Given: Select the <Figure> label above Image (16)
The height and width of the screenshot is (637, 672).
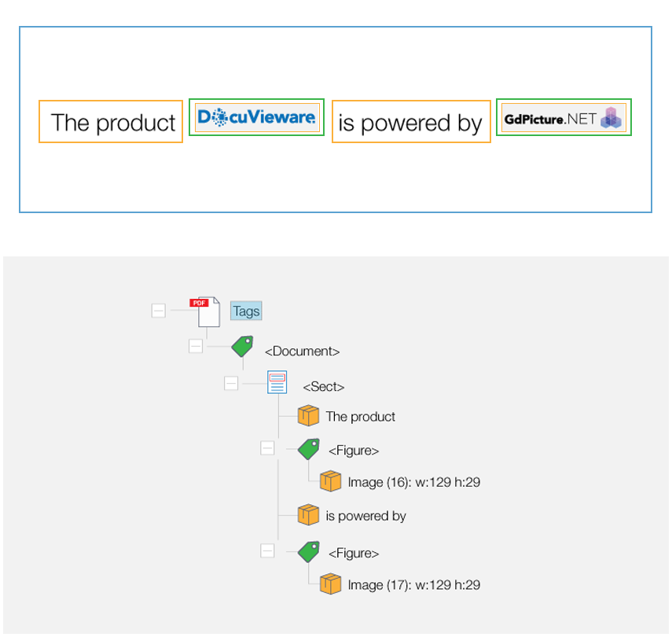Looking at the screenshot, I should click(354, 451).
